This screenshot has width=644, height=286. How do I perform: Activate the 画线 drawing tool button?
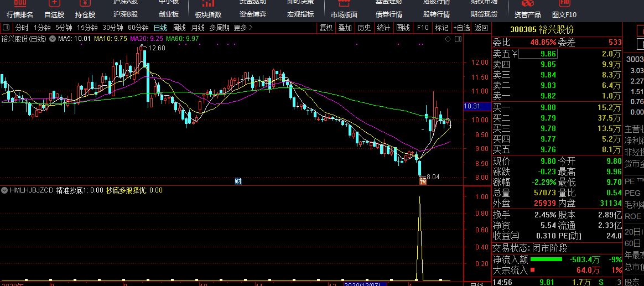pyautogui.click(x=403, y=28)
